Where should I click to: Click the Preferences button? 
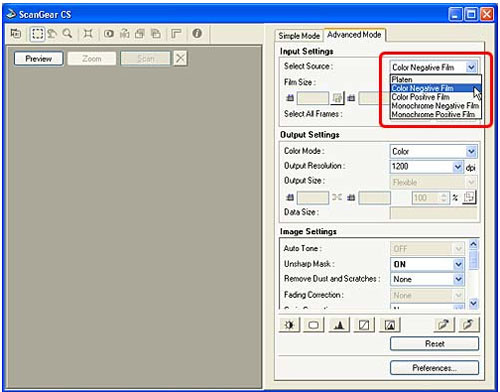[434, 368]
